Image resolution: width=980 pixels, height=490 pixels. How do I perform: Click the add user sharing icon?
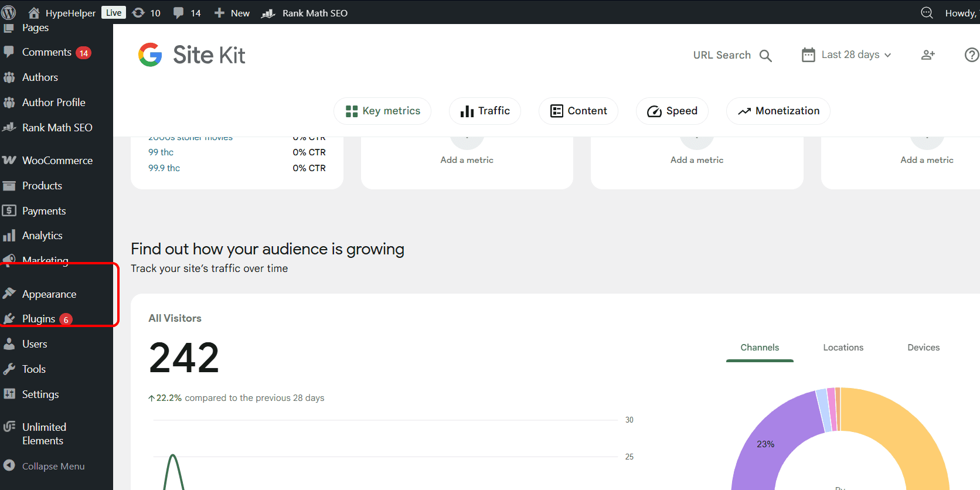coord(928,55)
